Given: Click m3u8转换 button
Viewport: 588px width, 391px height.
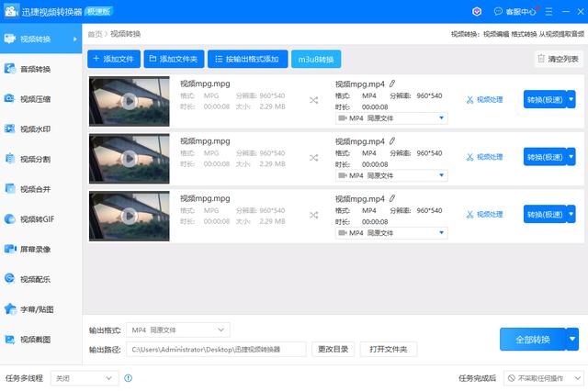Looking at the screenshot, I should 316,59.
